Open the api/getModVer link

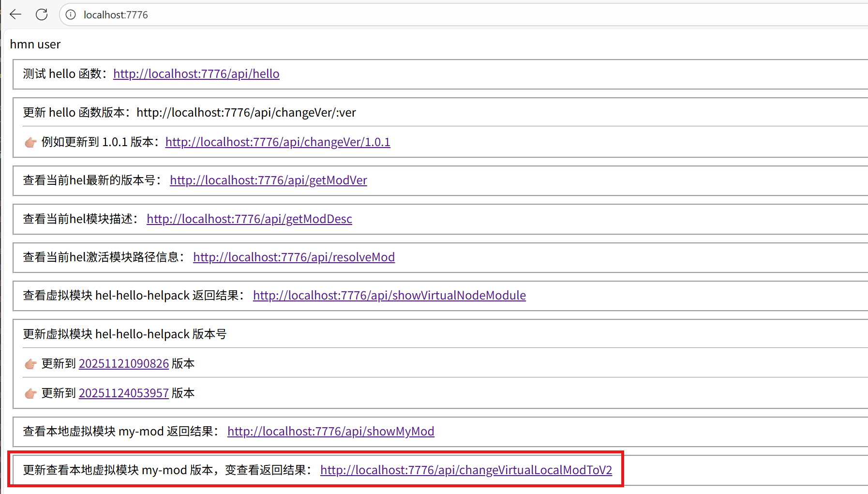pyautogui.click(x=268, y=180)
